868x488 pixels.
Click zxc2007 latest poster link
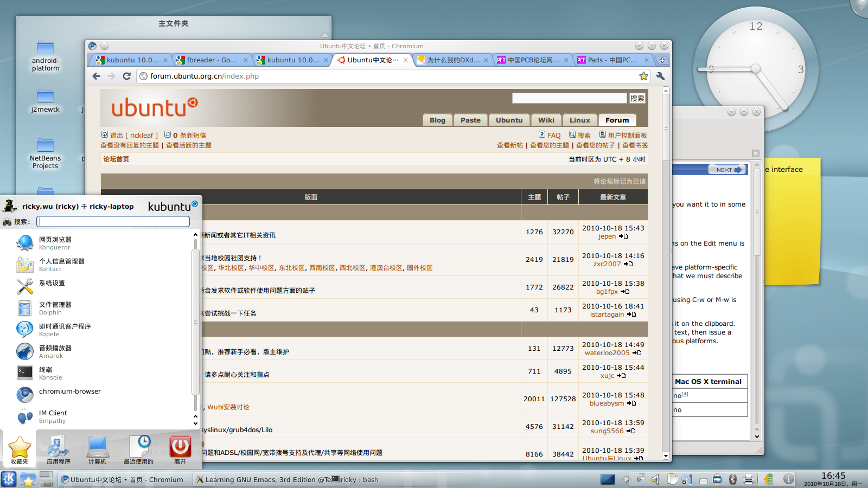coord(607,264)
